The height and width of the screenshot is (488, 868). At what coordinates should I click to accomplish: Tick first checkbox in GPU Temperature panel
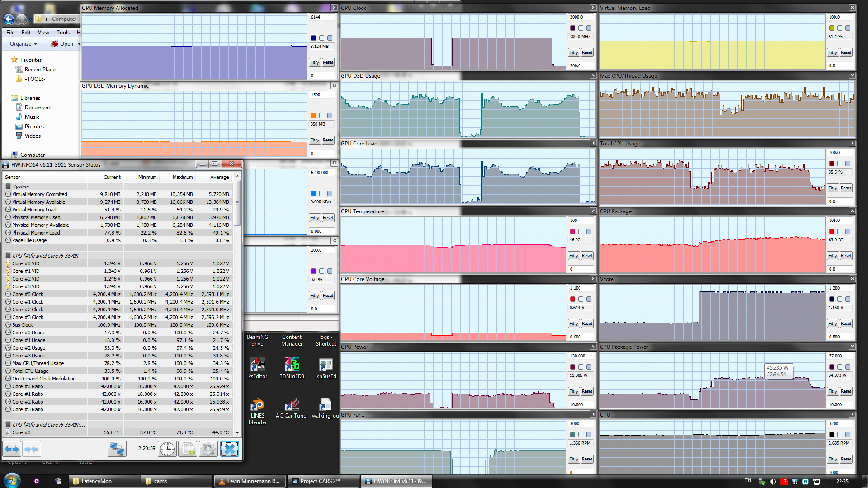pos(581,231)
